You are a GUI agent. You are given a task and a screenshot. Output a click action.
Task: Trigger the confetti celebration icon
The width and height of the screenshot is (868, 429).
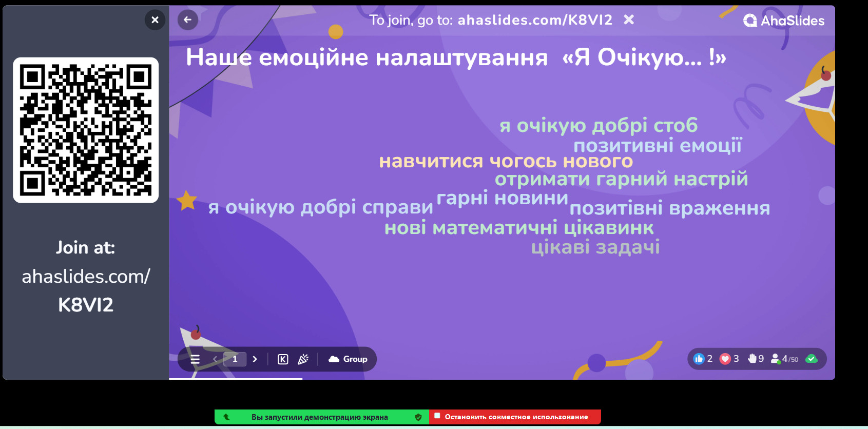303,359
